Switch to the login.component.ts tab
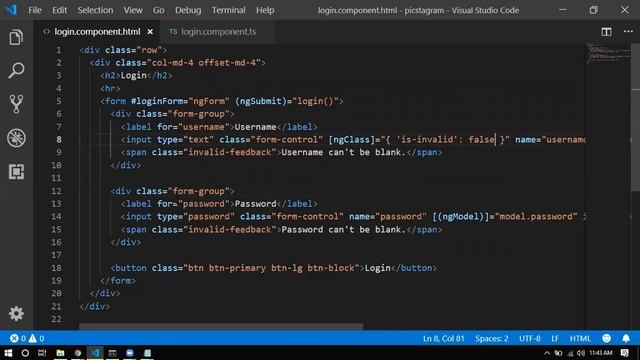 pyautogui.click(x=218, y=32)
